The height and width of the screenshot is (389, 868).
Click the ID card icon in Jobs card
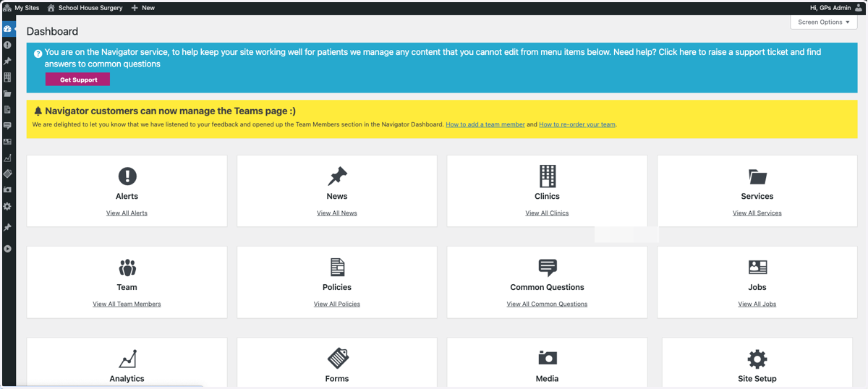(x=757, y=268)
